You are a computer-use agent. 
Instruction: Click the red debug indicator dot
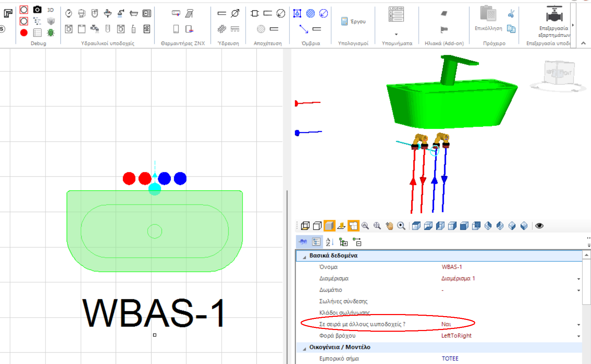[23, 32]
